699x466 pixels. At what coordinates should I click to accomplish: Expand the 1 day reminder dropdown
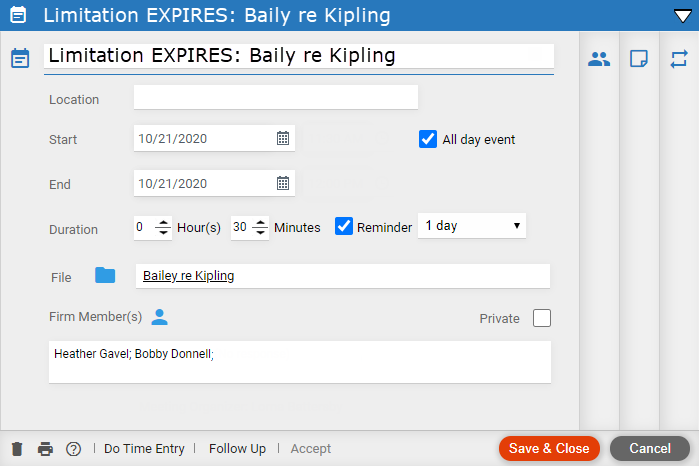[472, 226]
